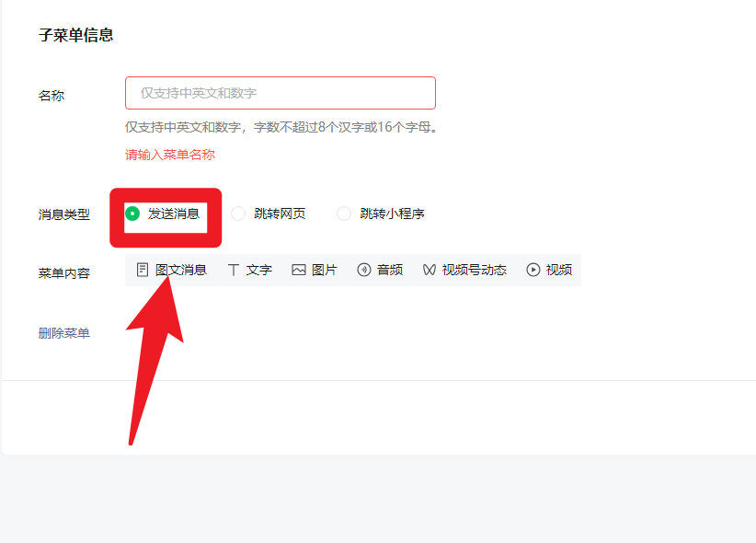Click the 图文消息 document icon
Viewport: 756px width, 543px height.
(143, 270)
